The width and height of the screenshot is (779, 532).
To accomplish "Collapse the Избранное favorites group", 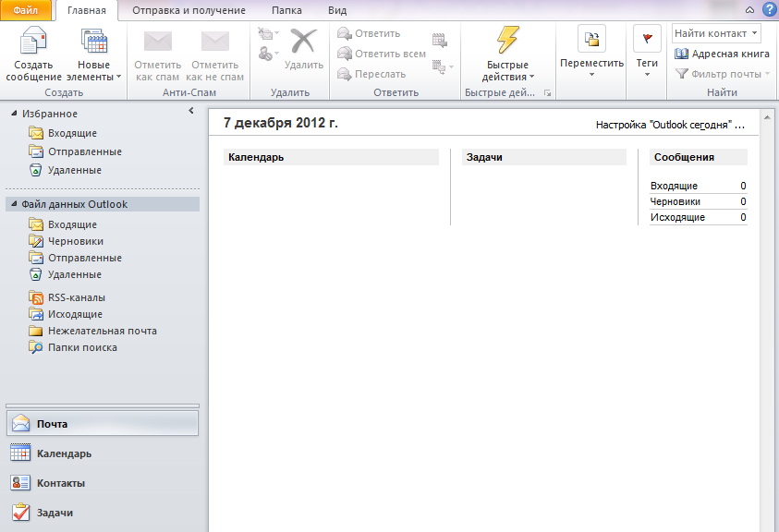I will click(x=15, y=114).
